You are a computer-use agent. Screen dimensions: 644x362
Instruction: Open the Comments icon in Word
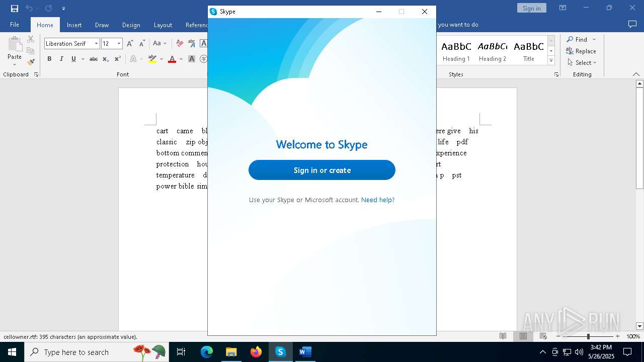click(632, 24)
